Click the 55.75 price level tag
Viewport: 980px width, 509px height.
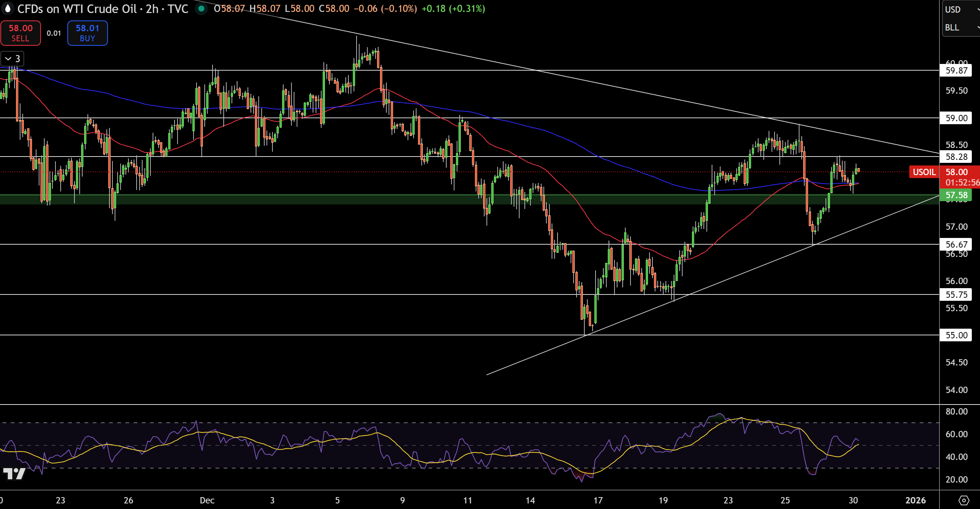[x=956, y=294]
